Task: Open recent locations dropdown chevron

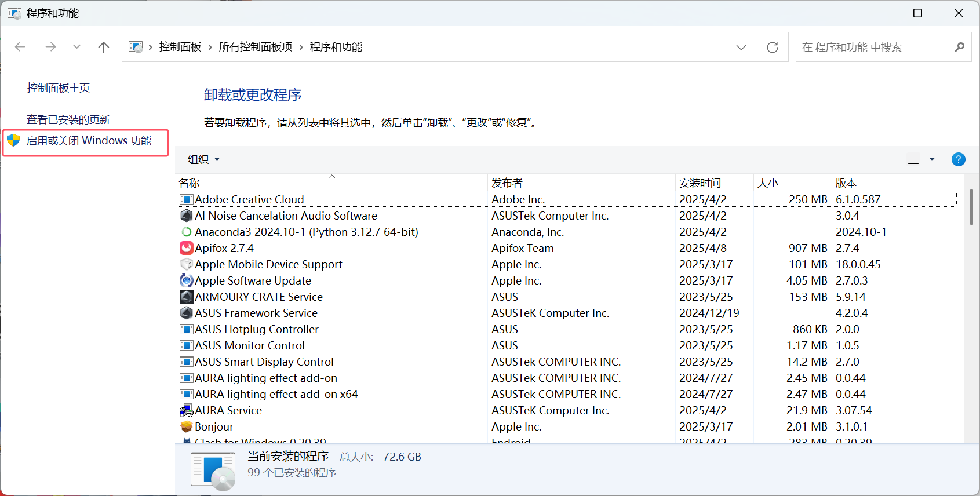Action: 76,47
